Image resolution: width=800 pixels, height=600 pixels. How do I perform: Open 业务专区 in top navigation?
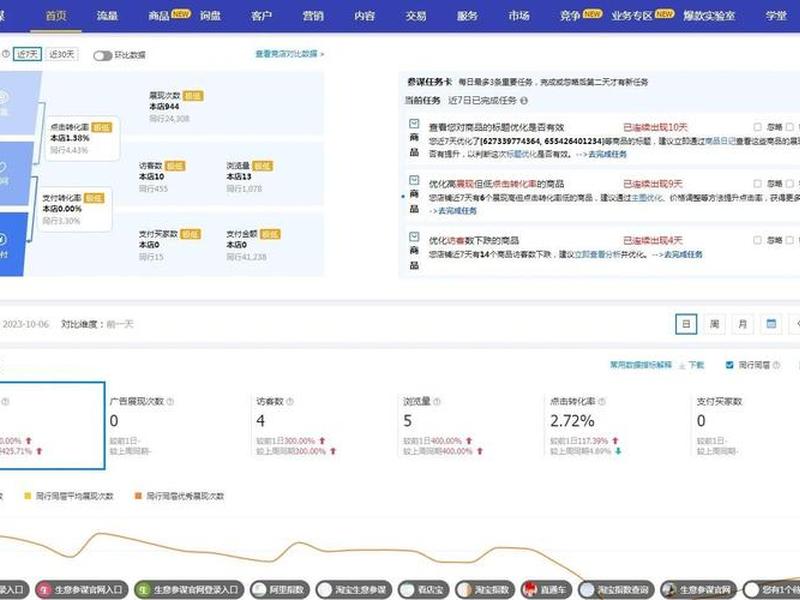632,16
